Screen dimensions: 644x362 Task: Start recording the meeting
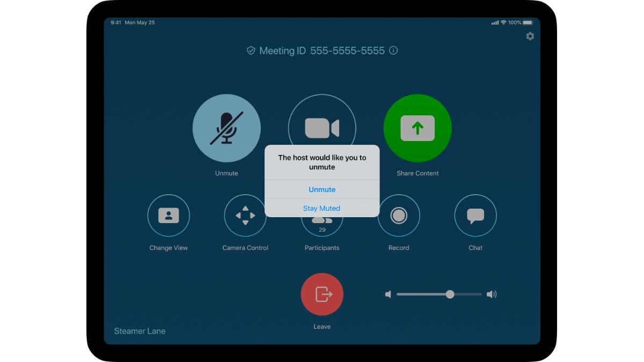399,215
